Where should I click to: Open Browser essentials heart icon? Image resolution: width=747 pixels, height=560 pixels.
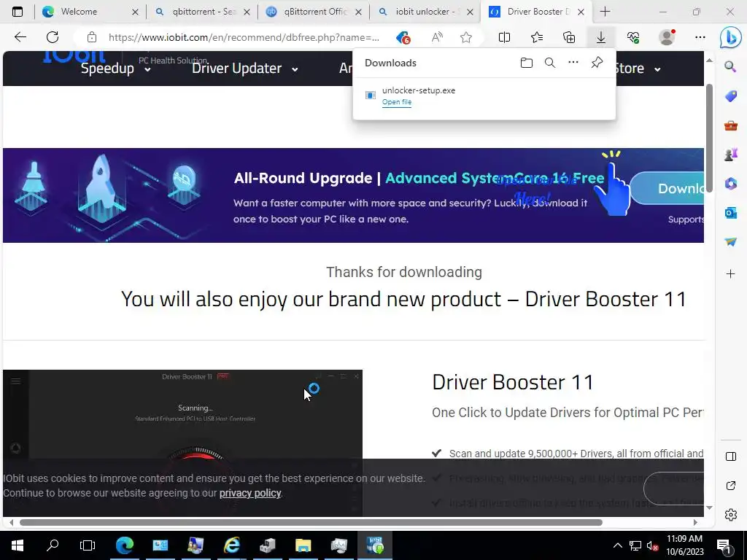[x=633, y=37]
